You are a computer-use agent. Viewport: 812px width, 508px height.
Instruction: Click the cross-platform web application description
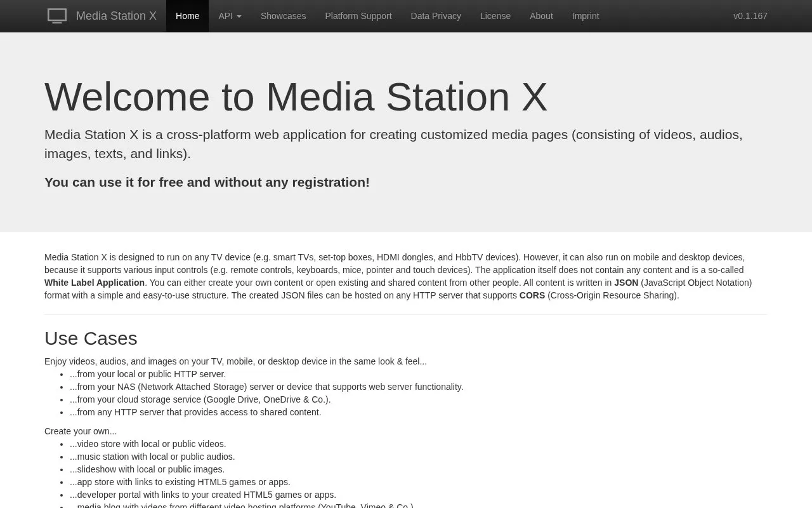(393, 144)
